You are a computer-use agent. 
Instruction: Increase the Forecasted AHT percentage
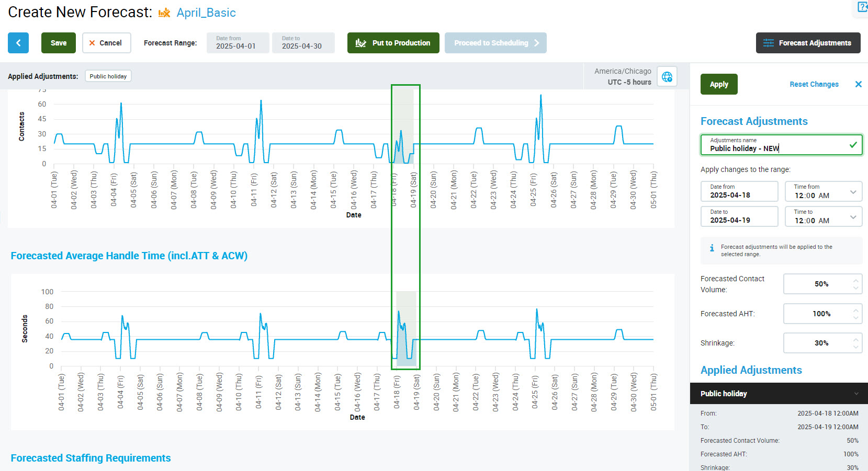click(856, 310)
